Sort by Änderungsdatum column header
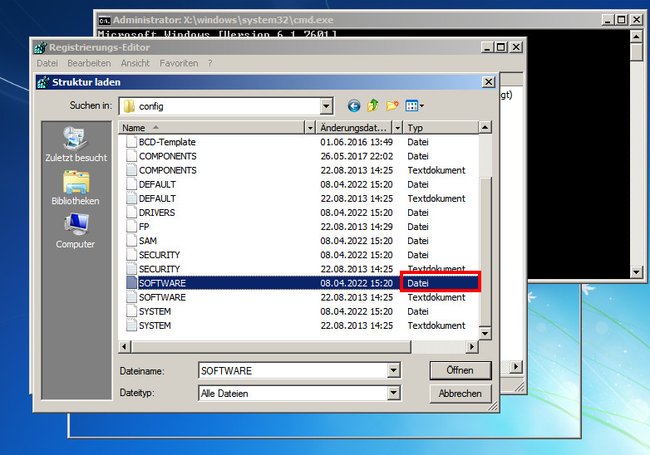This screenshot has height=455, width=650. pos(354,128)
